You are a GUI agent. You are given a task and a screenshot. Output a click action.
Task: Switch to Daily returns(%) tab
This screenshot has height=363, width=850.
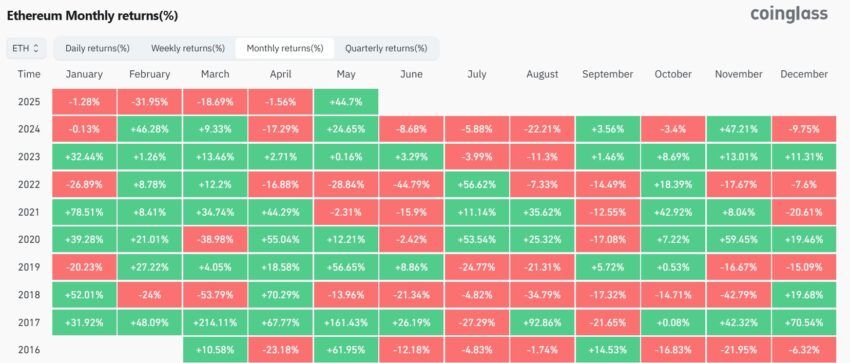[x=98, y=48]
